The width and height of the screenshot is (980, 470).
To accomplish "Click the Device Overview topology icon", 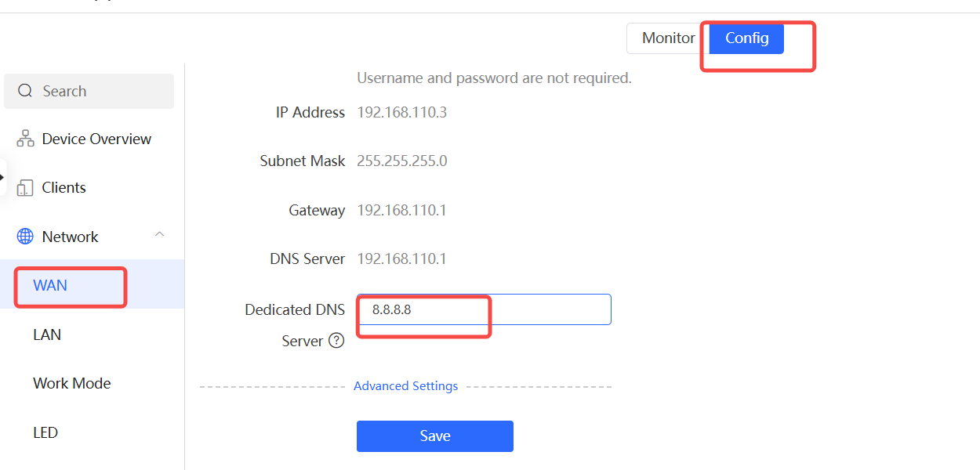I will pos(26,139).
